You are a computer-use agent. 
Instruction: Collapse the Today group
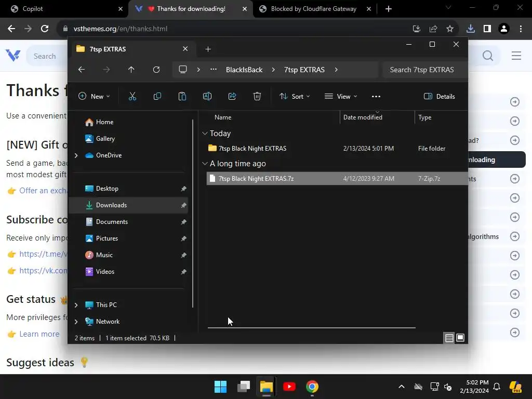[205, 134]
